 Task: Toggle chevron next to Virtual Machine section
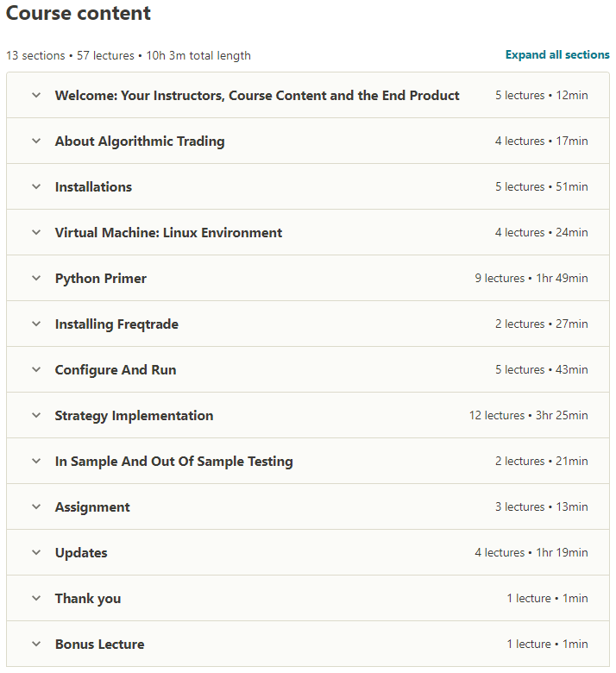click(x=36, y=233)
